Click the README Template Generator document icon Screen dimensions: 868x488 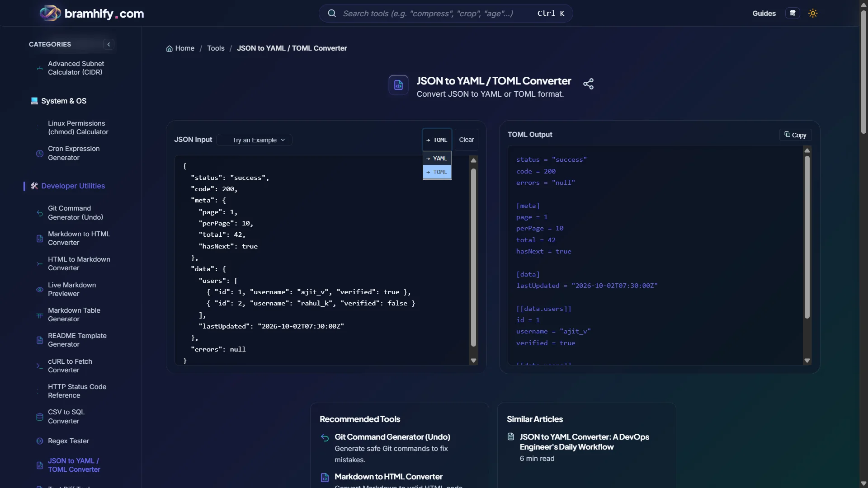[x=40, y=340]
